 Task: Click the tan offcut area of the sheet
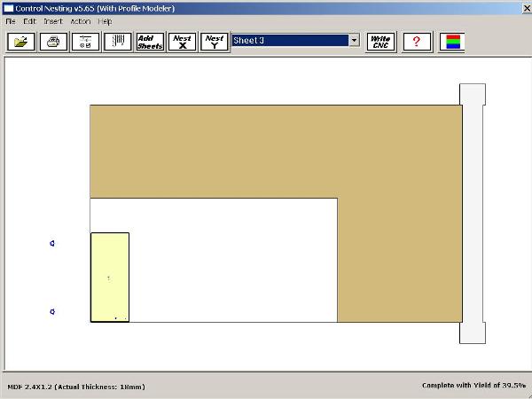275,151
